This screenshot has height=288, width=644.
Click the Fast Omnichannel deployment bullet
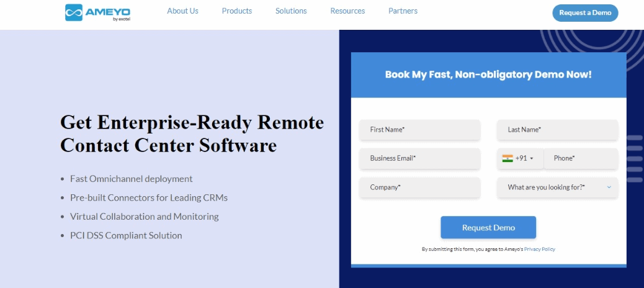[132, 179]
